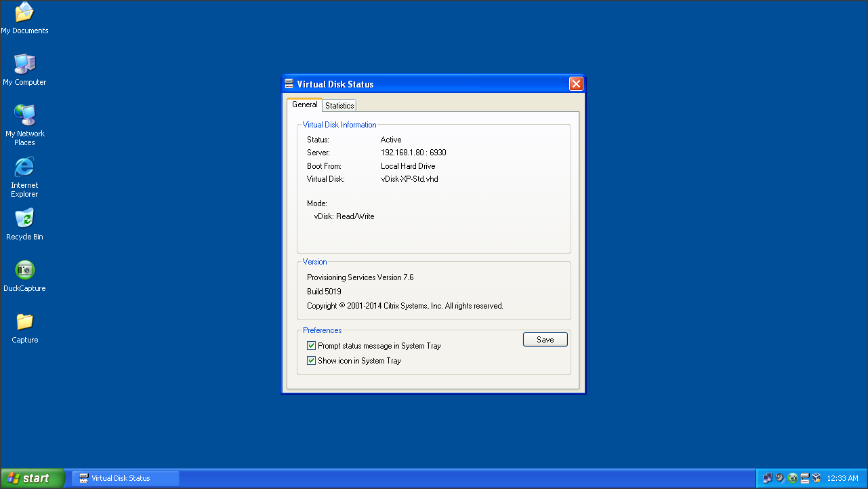Click the Virtual Disk tray icon
This screenshot has width=868, height=489.
click(x=805, y=478)
